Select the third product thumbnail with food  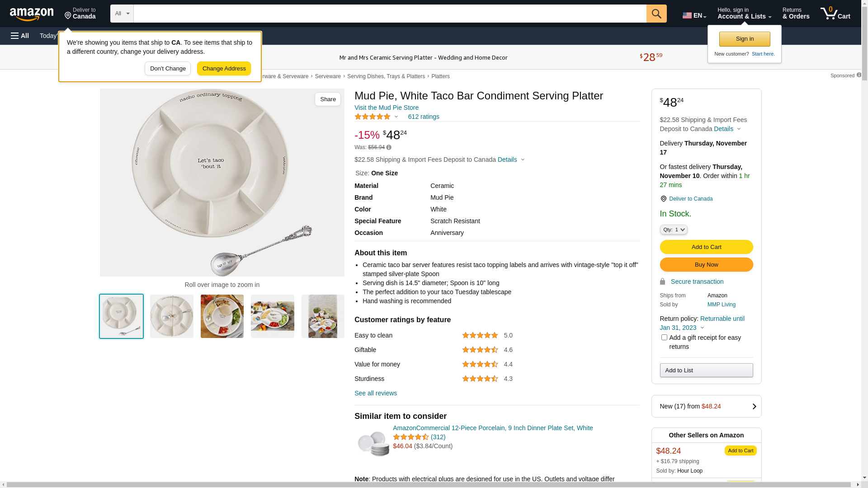point(222,316)
